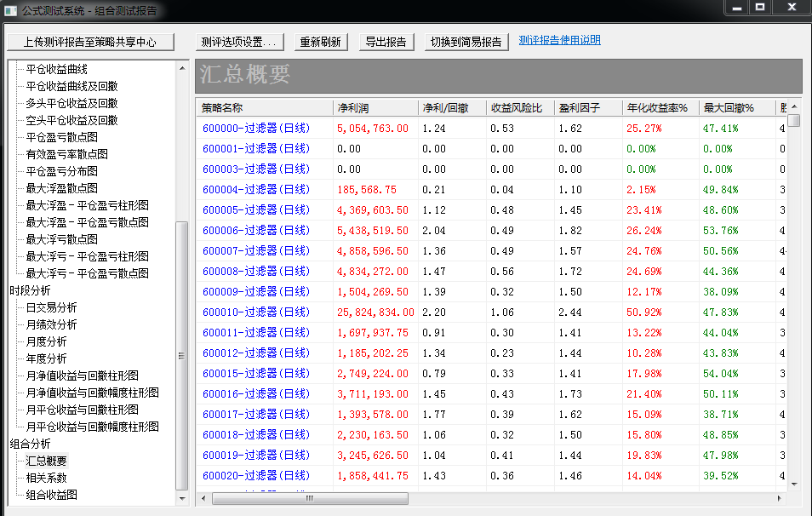812x516 pixels.
Task: Select the 600010-过滤器(日线) strategy row
Action: coord(255,312)
